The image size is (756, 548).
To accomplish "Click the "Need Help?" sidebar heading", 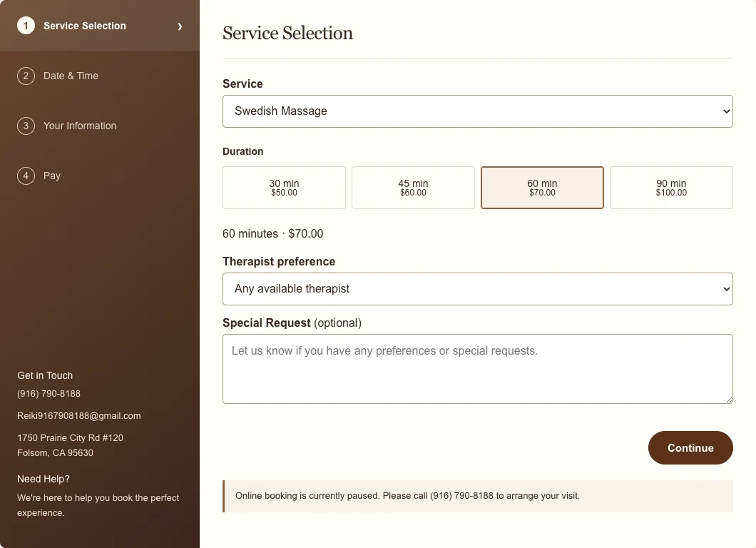I will [44, 479].
